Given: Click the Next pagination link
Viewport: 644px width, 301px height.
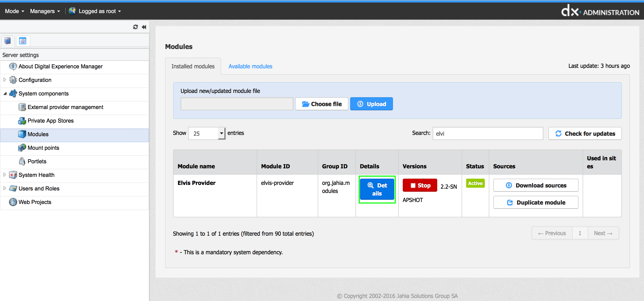Looking at the screenshot, I should [x=603, y=233].
